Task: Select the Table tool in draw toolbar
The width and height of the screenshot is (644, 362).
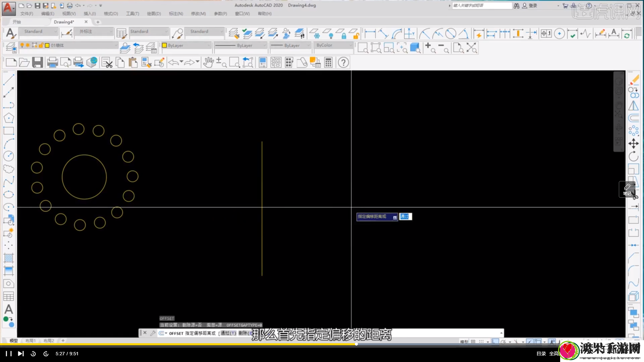Action: pyautogui.click(x=9, y=296)
